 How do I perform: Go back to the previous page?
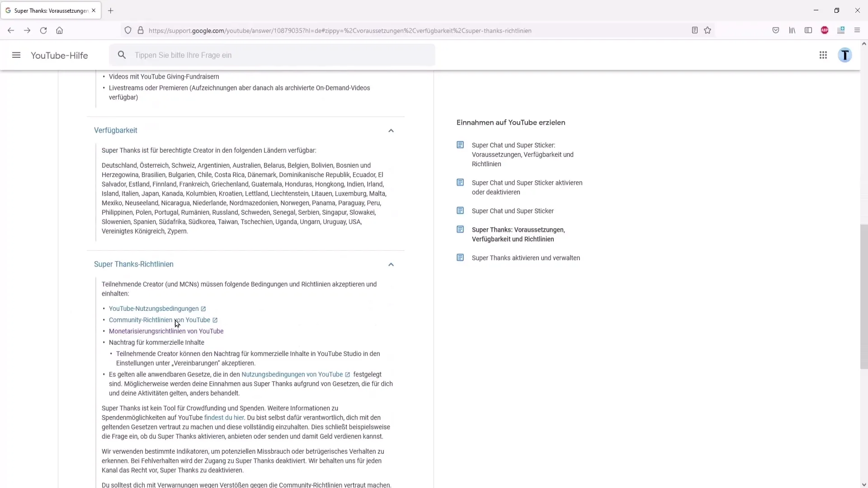pos(11,30)
